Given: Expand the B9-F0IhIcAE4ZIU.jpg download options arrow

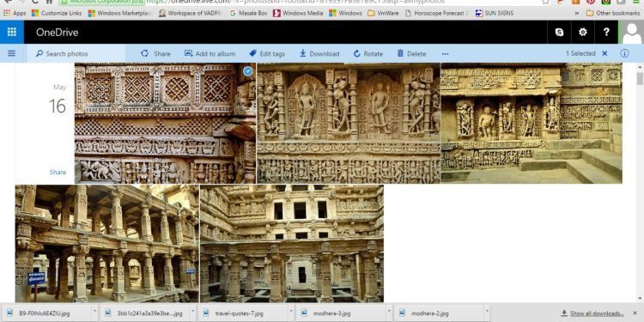Looking at the screenshot, I should [95, 313].
